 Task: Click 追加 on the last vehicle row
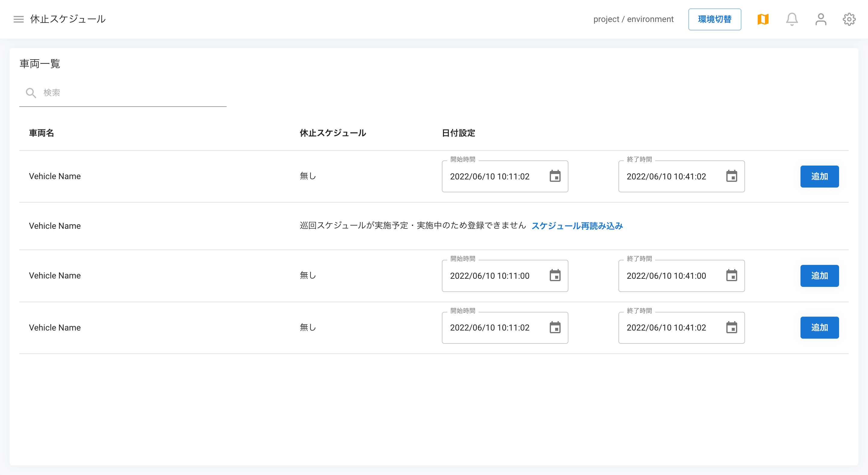click(x=819, y=327)
